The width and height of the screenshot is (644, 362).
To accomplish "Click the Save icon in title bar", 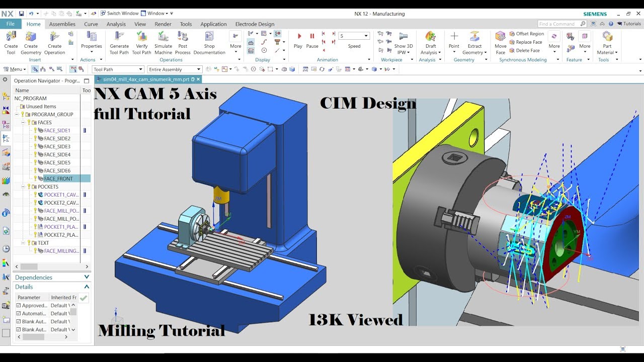I will 22,13.
